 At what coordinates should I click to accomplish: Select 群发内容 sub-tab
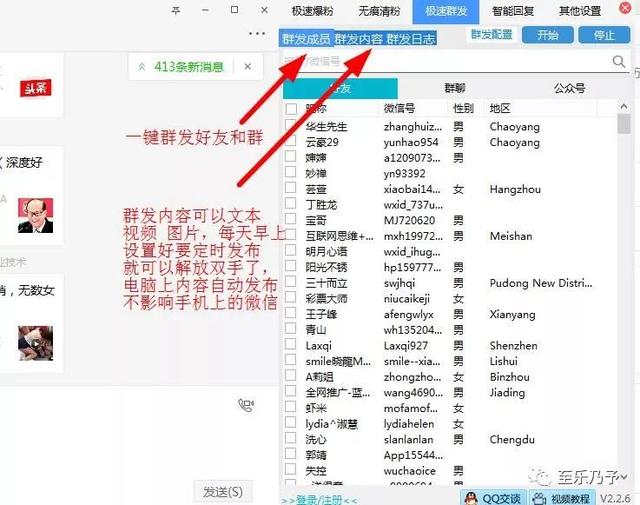(x=359, y=39)
